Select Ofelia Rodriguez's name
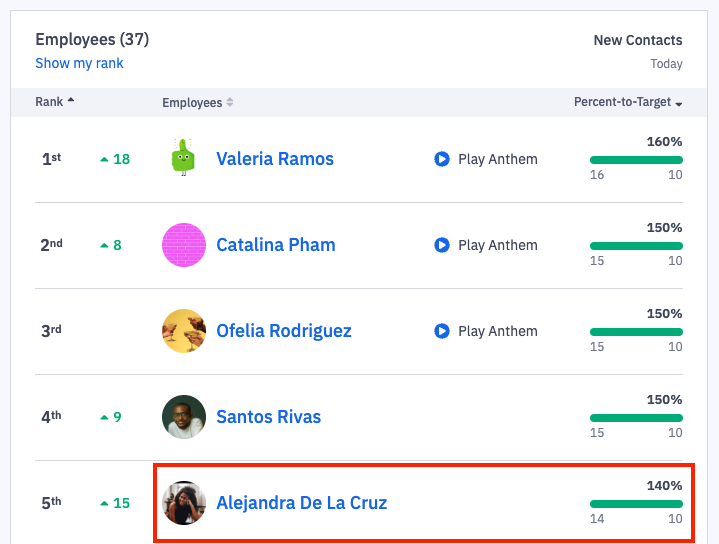719x544 pixels. (284, 331)
